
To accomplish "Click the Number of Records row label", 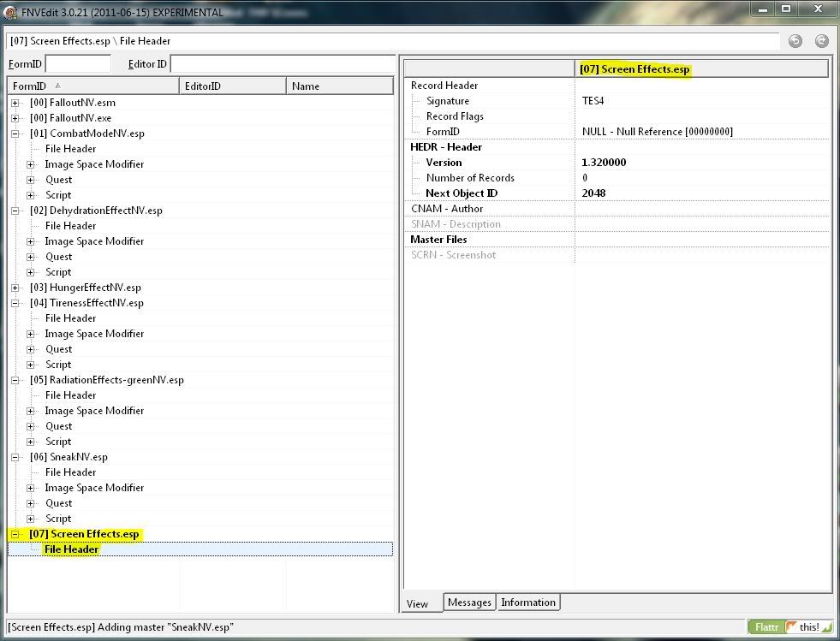I will click(x=470, y=178).
